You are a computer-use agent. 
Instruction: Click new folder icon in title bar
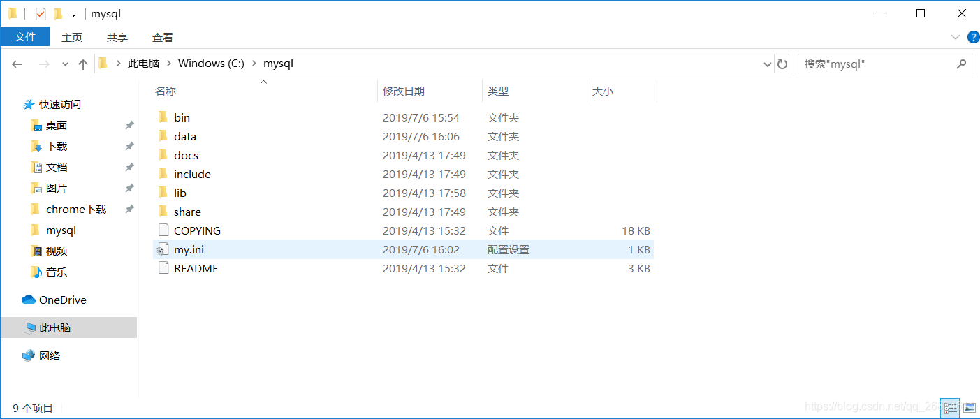[58, 13]
